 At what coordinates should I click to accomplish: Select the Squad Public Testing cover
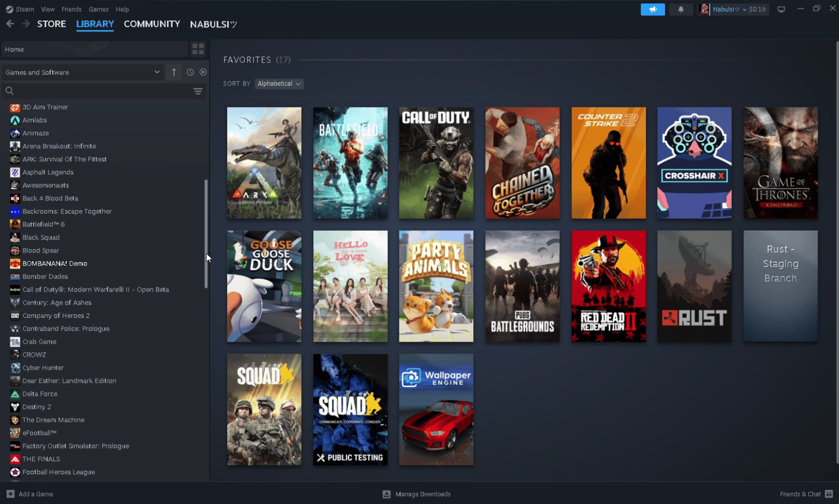point(350,409)
